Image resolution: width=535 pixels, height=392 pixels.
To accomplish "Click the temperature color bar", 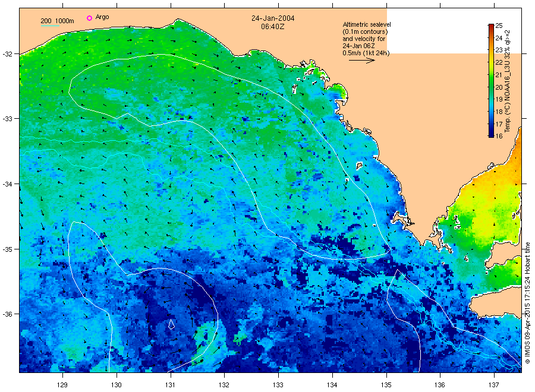I will pyautogui.click(x=491, y=80).
